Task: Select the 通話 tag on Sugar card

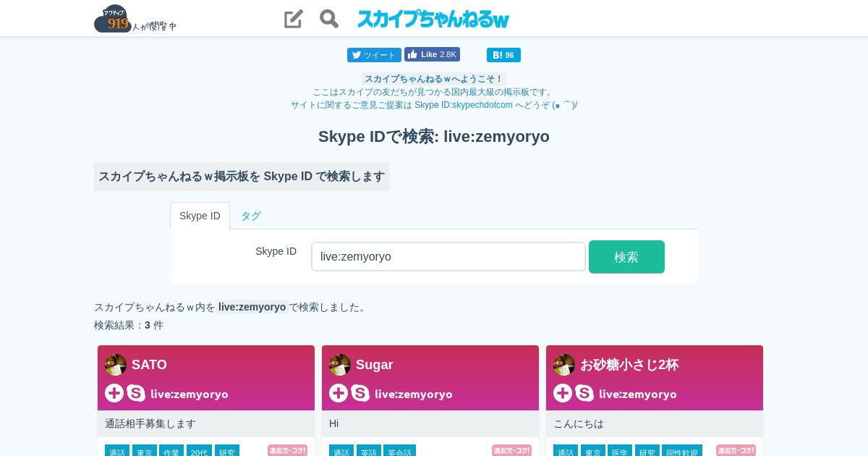Action: click(x=341, y=451)
